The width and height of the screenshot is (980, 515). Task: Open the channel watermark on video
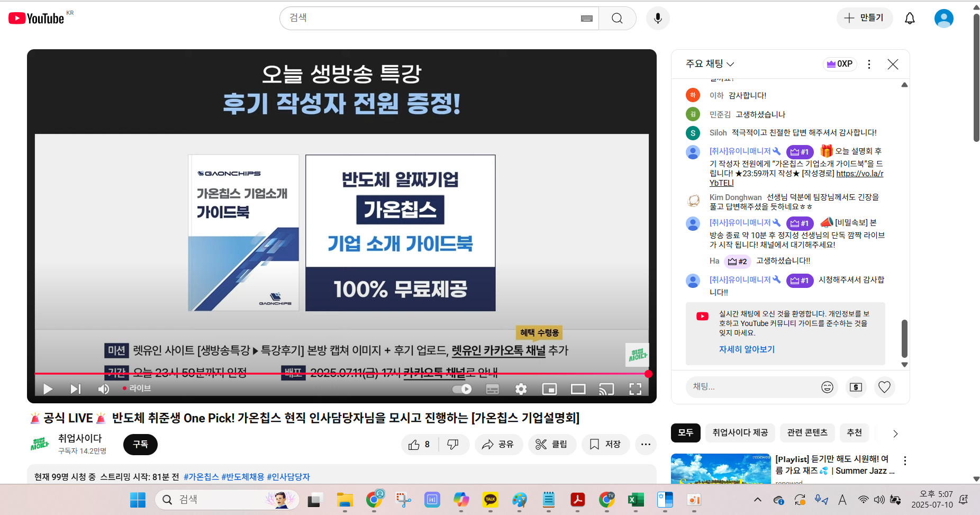(637, 355)
